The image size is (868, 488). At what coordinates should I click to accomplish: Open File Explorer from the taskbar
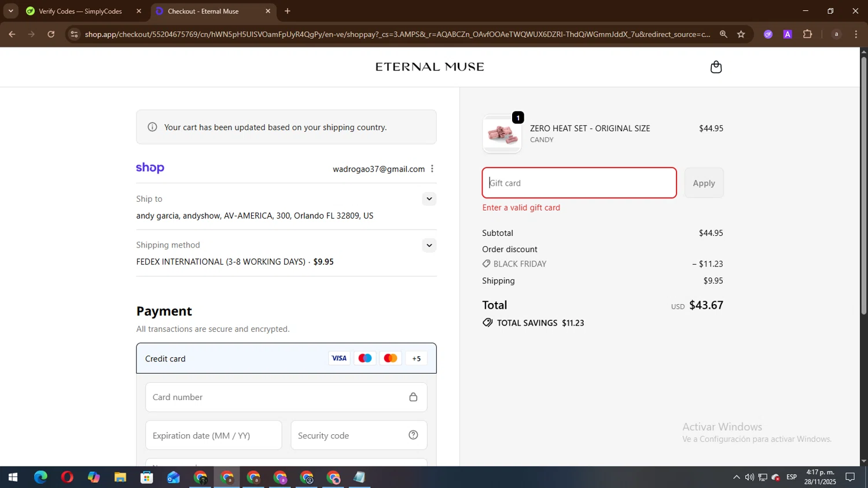120,478
